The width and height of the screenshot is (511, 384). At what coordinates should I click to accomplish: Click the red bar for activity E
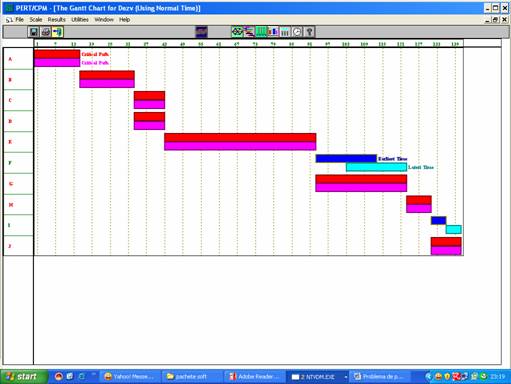pos(240,138)
